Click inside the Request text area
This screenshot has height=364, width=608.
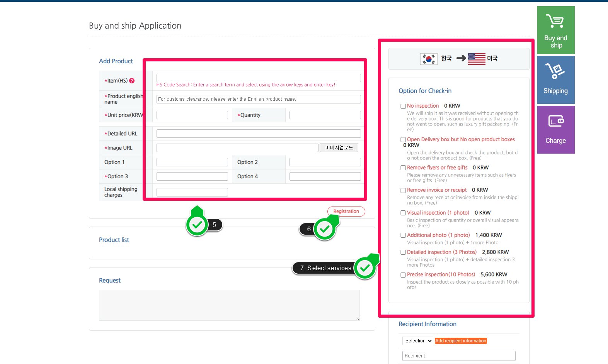(229, 305)
